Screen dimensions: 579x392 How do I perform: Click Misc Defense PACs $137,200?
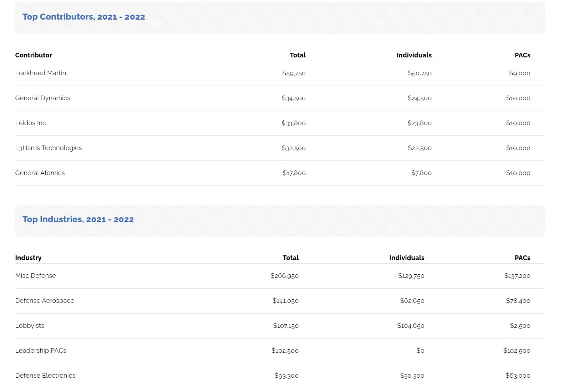517,276
